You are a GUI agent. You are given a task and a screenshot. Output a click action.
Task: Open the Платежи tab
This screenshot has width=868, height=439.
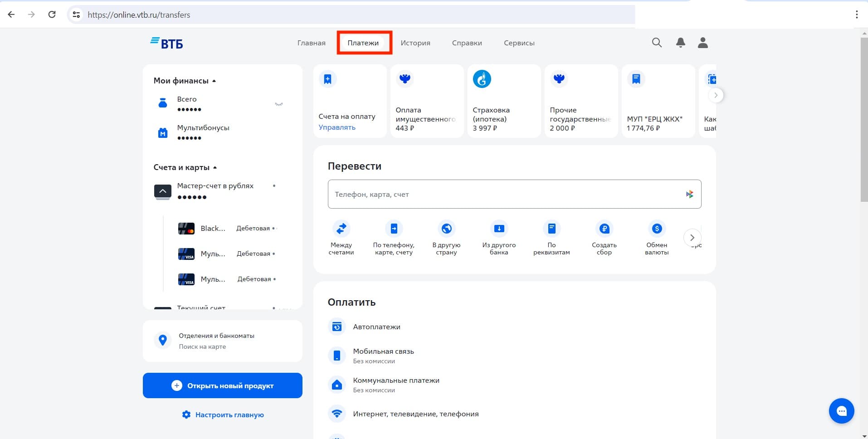pos(363,43)
